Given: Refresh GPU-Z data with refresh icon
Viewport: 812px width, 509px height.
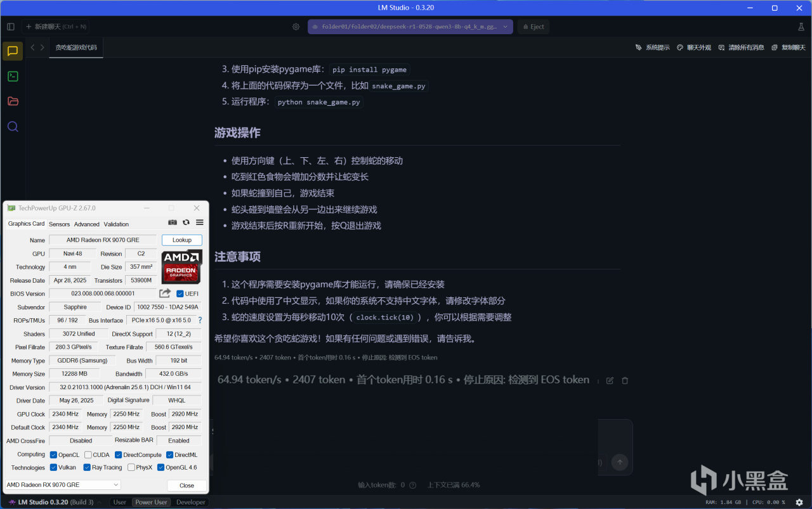Looking at the screenshot, I should 186,222.
